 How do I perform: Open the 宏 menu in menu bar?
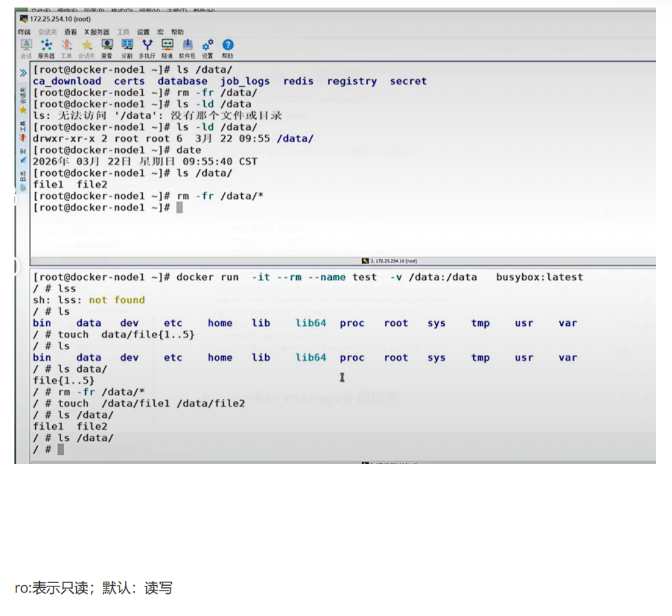(160, 32)
